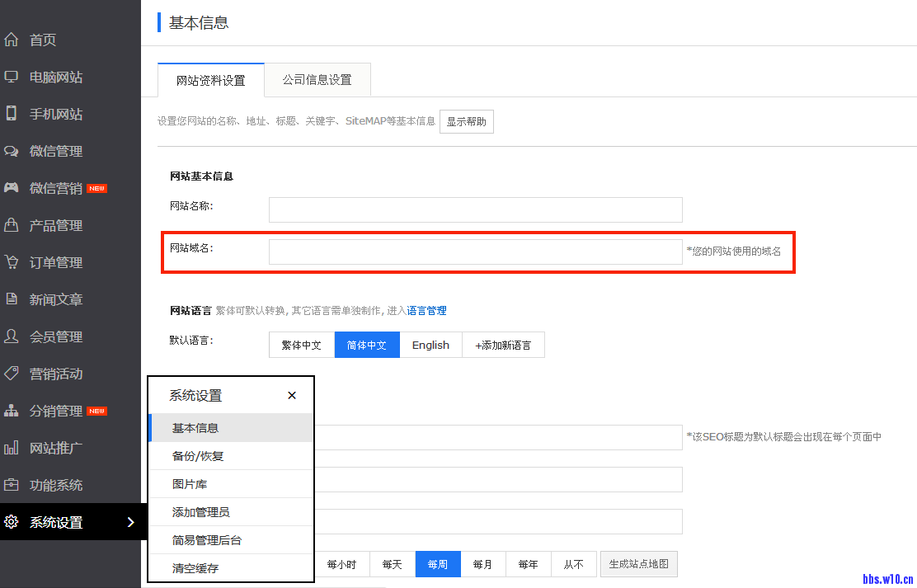Switch to the 公司信息设置 tab
Viewport: 917px width, 588px height.
(x=317, y=80)
